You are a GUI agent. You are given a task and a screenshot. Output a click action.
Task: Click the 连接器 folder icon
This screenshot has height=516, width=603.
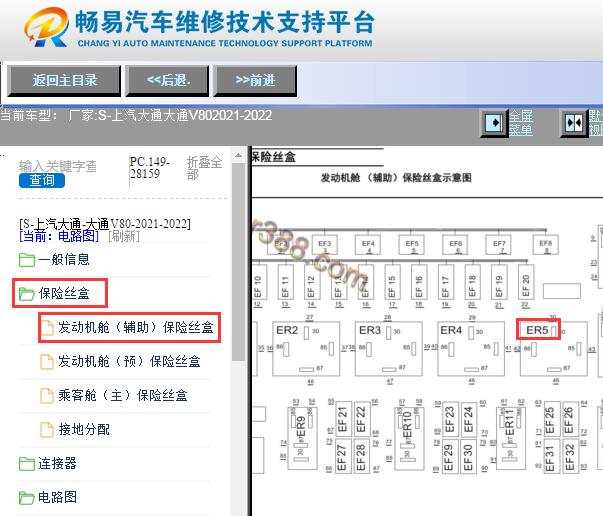click(x=27, y=464)
